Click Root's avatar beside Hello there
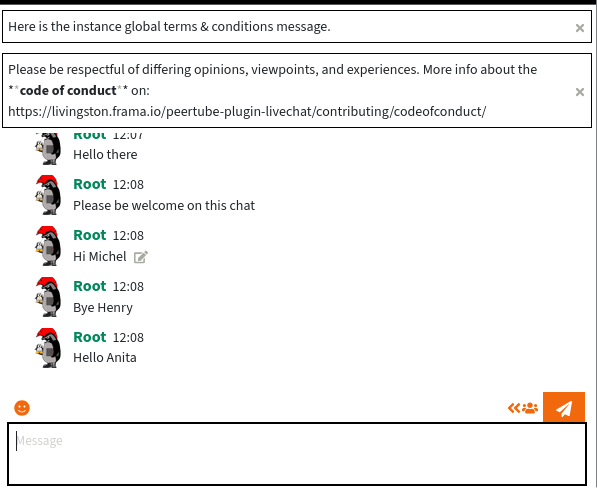 (x=48, y=148)
